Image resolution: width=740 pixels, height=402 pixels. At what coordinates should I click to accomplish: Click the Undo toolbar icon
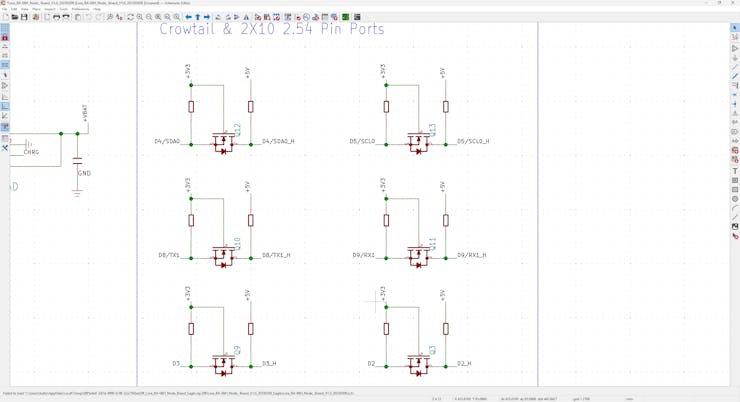[x=89, y=17]
